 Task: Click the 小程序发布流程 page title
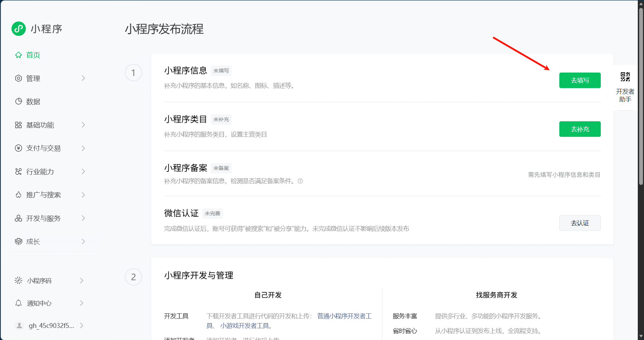(164, 29)
